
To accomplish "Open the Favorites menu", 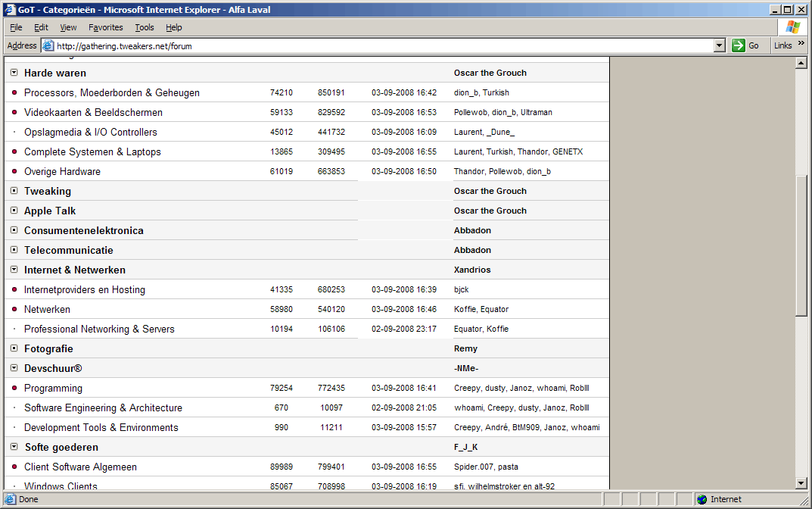I will [x=105, y=27].
